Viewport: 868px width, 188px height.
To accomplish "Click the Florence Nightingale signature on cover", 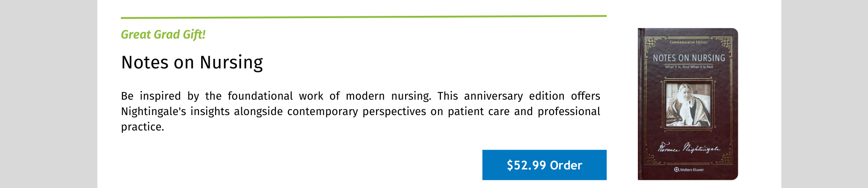I will (689, 148).
